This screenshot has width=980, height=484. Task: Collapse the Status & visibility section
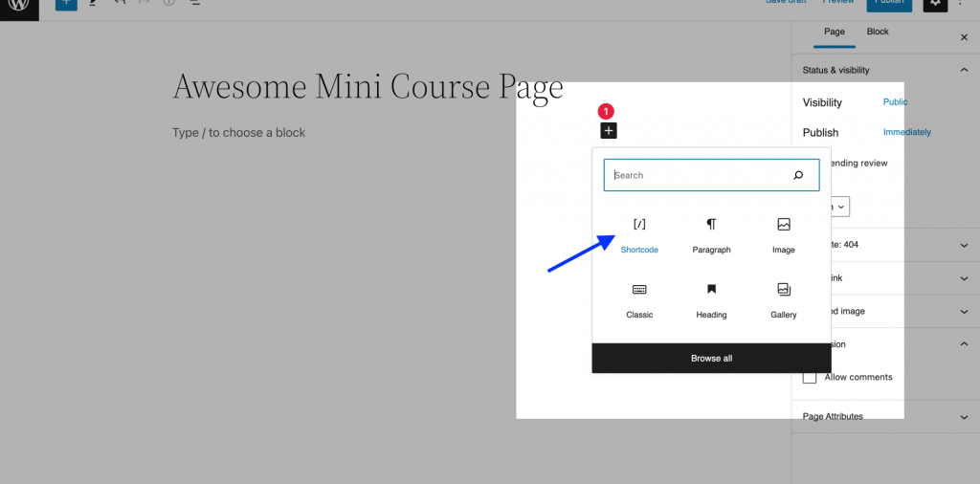click(x=964, y=70)
